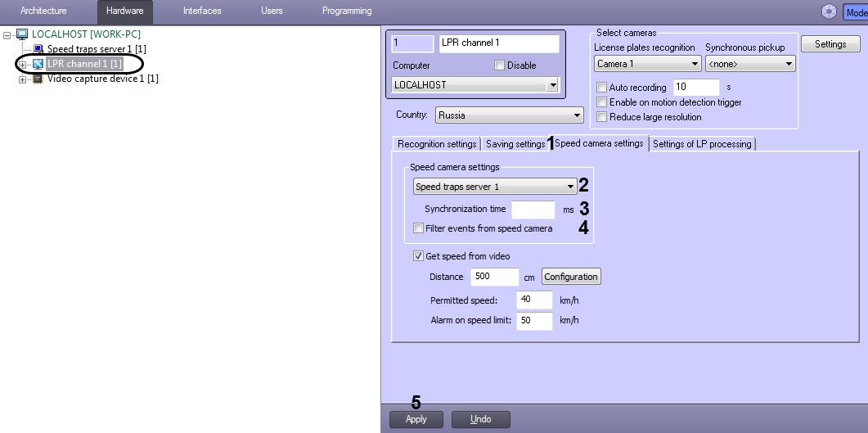Image resolution: width=868 pixels, height=433 pixels.
Task: Open the Architecture tab
Action: (x=43, y=11)
